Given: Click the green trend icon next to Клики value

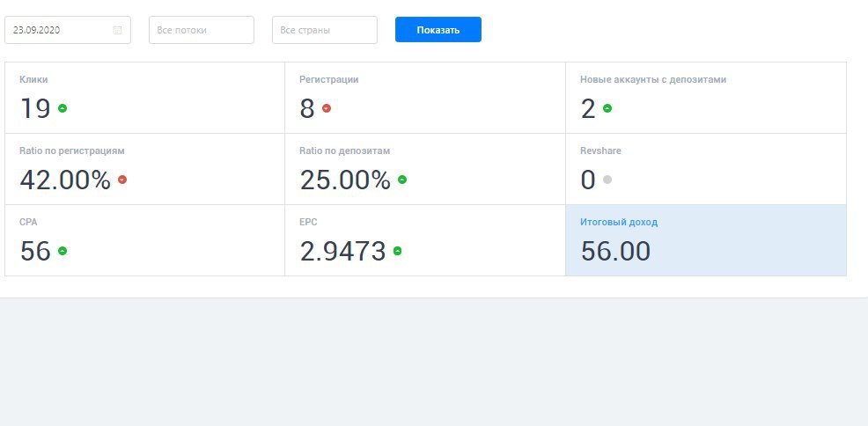Looking at the screenshot, I should click(63, 108).
